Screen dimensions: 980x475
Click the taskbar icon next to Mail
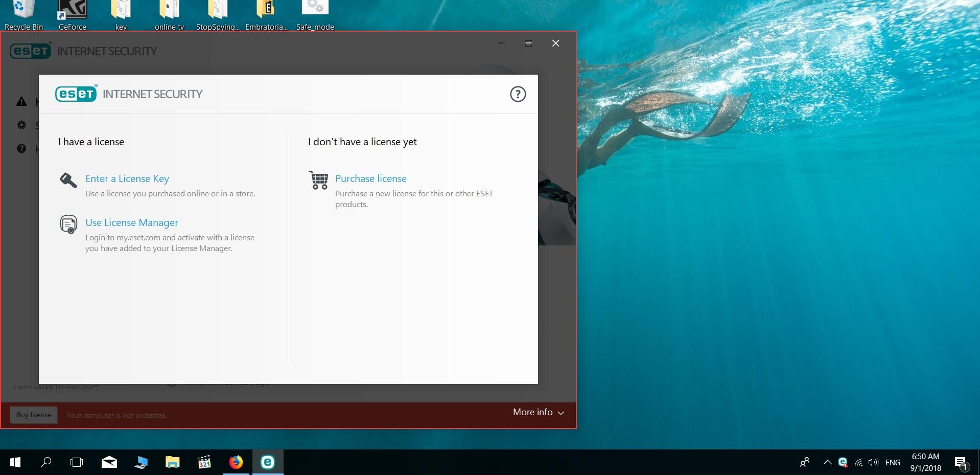(141, 463)
